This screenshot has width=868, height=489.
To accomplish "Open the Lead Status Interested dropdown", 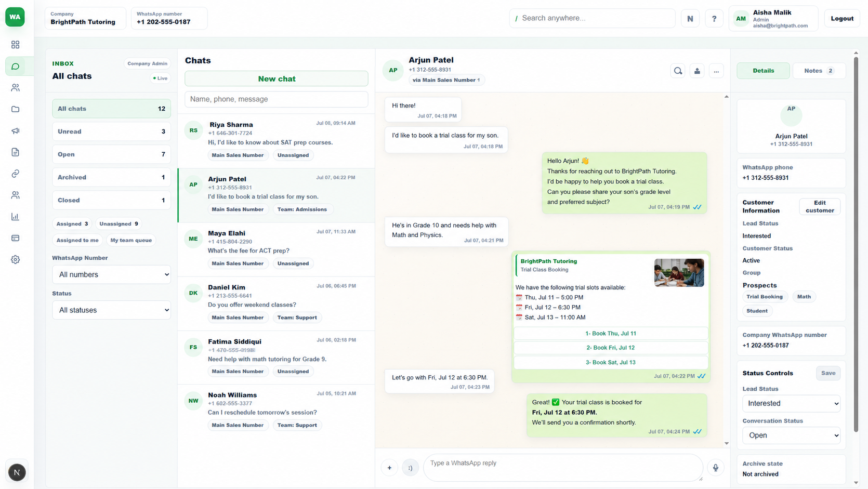I will [x=791, y=403].
